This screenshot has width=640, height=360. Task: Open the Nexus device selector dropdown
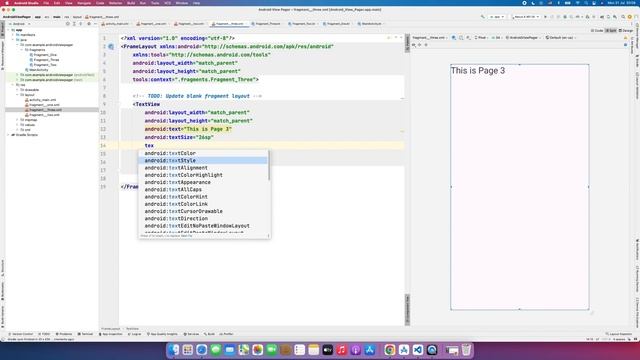tap(526, 17)
